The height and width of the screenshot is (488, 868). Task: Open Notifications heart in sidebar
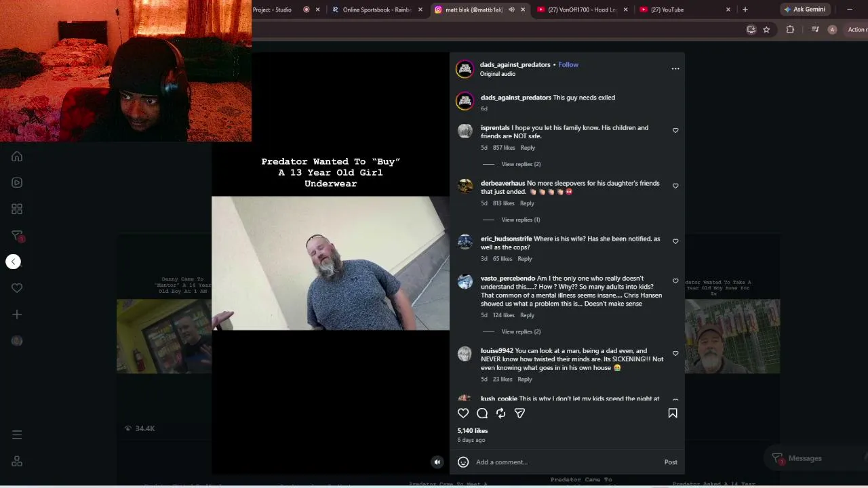[17, 288]
